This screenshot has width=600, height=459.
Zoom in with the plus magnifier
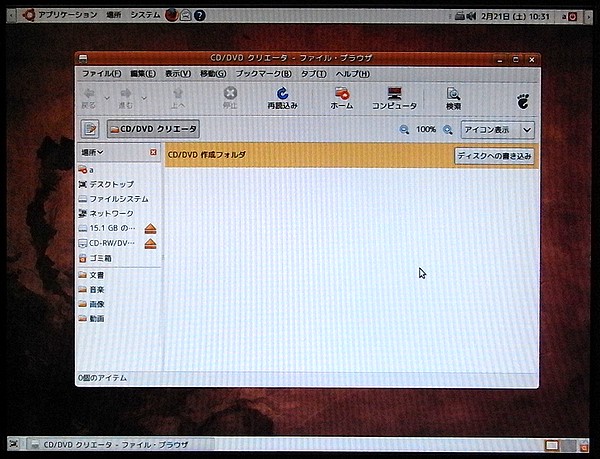coord(448,130)
